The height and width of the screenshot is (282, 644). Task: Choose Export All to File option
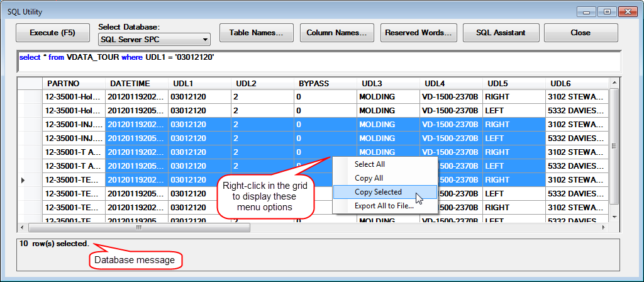tap(384, 205)
